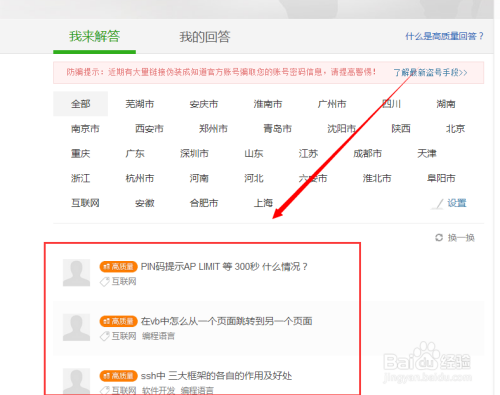Click the pencil edit icon beside 设置
Image resolution: width=500 pixels, height=395 pixels.
pos(438,204)
